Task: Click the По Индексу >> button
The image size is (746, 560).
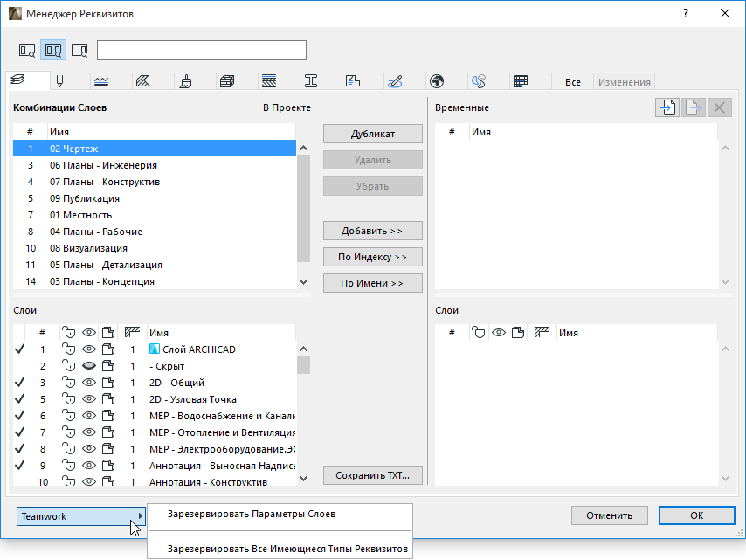Action: (372, 257)
